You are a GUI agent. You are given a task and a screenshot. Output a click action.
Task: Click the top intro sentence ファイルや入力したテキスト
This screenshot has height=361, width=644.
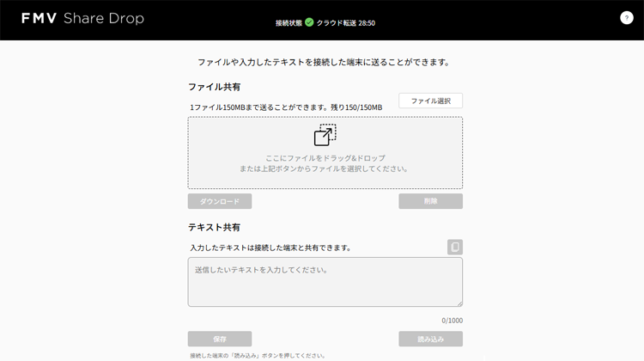325,62
